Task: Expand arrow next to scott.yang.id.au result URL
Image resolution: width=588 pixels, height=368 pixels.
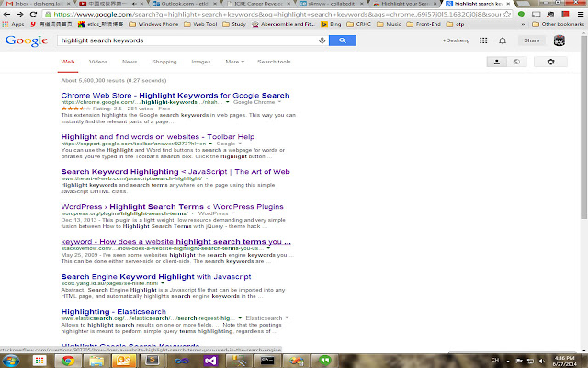Action: click(x=163, y=283)
